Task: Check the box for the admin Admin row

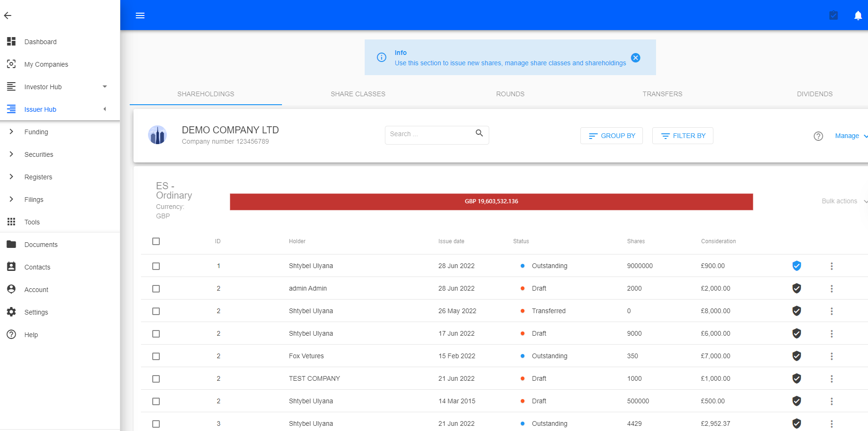Action: pos(156,289)
